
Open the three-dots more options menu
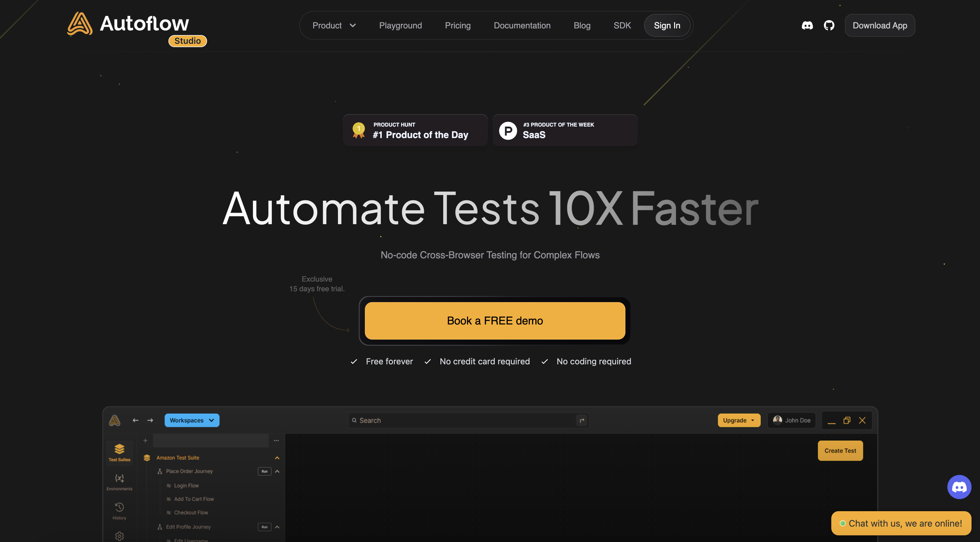coord(276,440)
